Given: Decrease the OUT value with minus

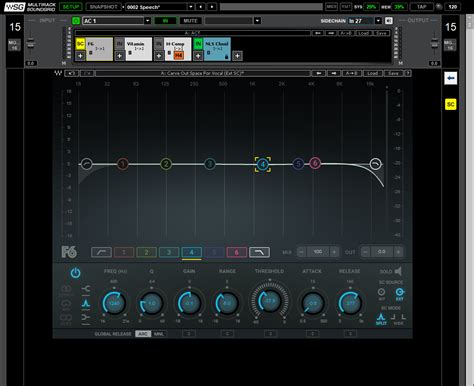Looking at the screenshot, I should click(x=365, y=252).
